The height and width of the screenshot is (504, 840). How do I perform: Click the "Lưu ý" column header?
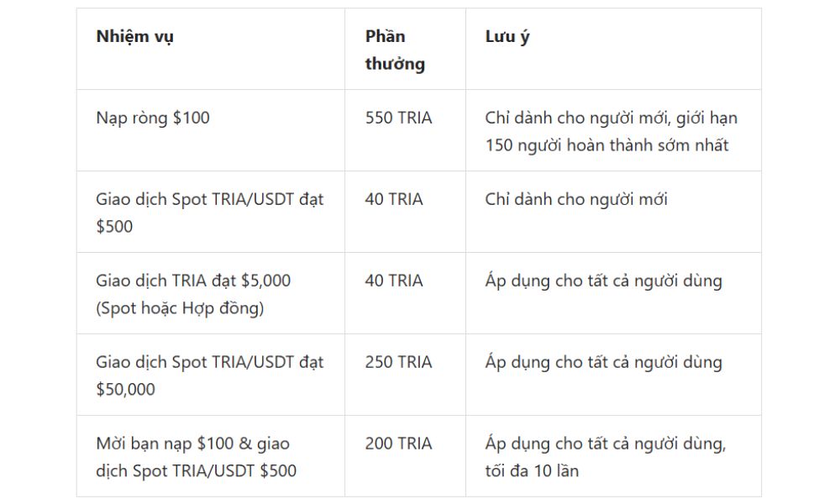click(x=507, y=37)
